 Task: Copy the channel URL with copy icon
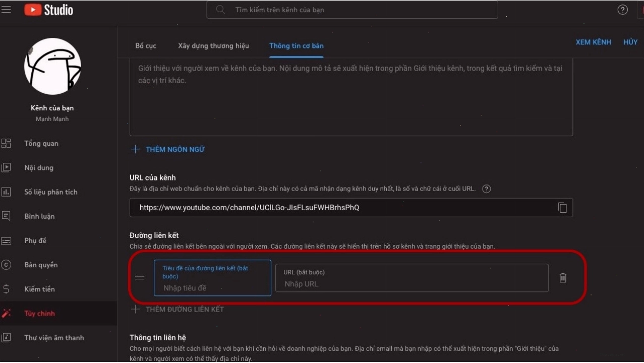point(562,207)
